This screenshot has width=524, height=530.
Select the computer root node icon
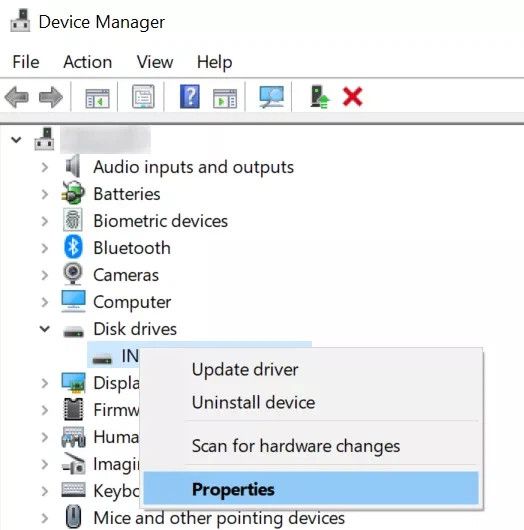tap(44, 139)
